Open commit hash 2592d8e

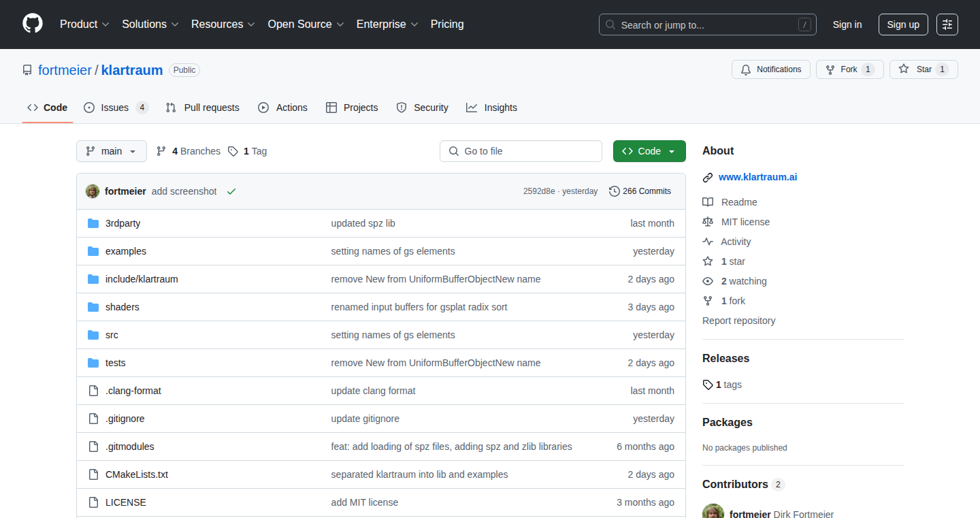(x=539, y=191)
